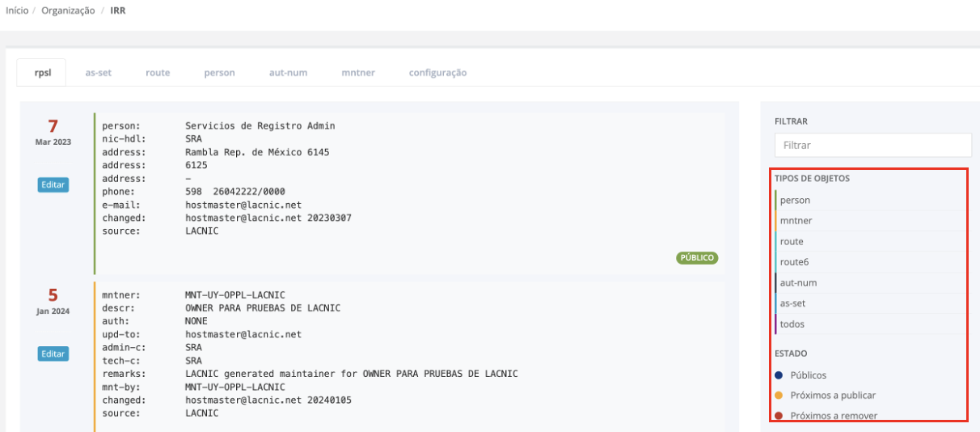Switch to the route tab
This screenshot has width=980, height=432.
pos(158,73)
